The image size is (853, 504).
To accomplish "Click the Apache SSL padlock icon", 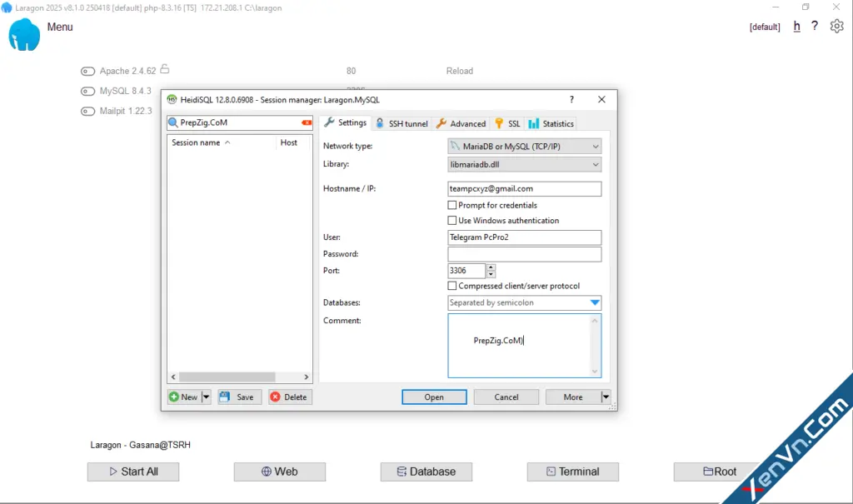I will [x=165, y=69].
